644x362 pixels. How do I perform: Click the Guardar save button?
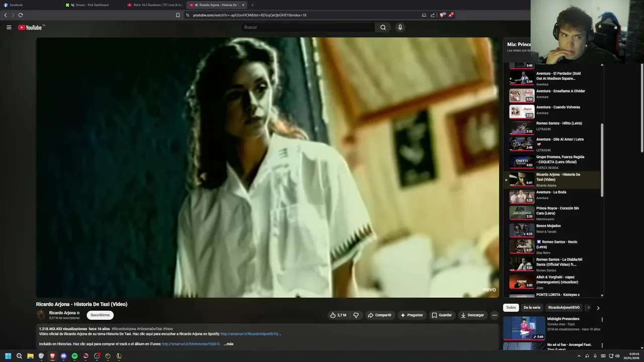(x=442, y=315)
